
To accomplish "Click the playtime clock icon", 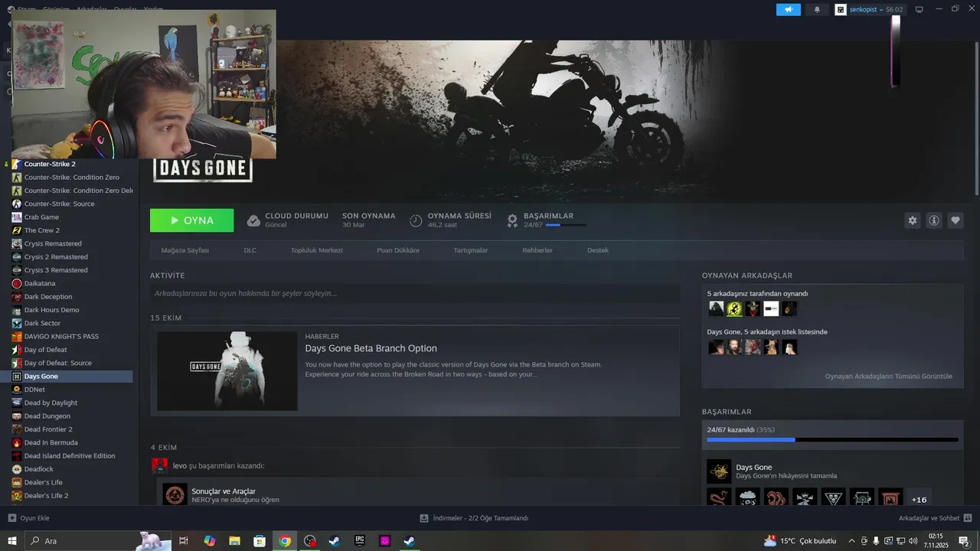I will [416, 220].
